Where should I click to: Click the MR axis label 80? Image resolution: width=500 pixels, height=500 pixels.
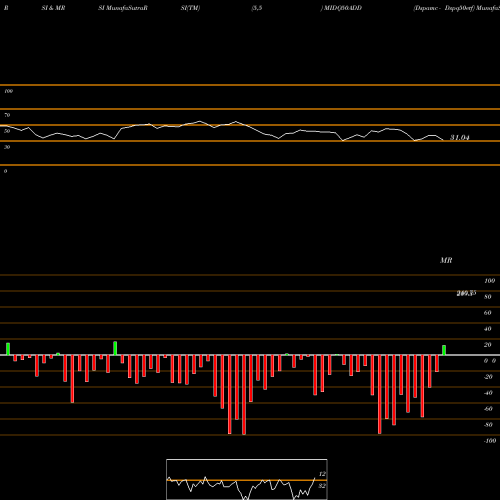click(488, 297)
